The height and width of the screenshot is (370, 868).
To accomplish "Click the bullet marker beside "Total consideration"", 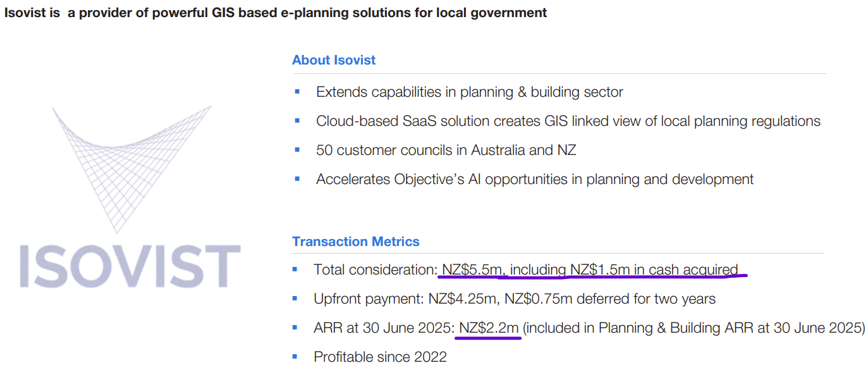I will [295, 269].
